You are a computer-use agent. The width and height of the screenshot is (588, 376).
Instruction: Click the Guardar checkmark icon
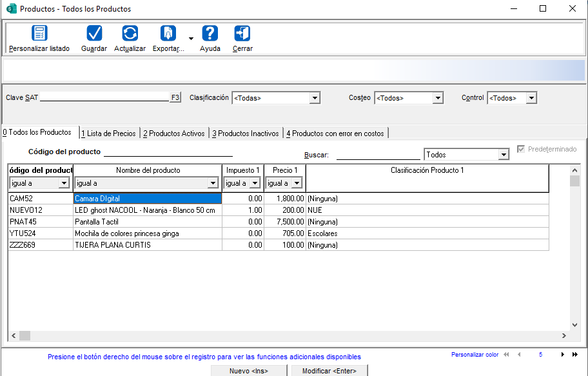(94, 34)
